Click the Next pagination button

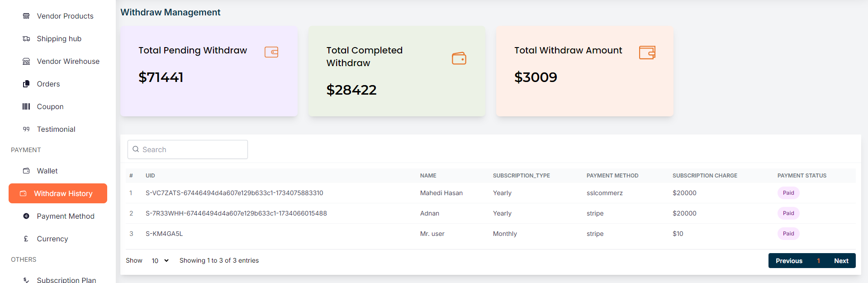click(x=841, y=261)
